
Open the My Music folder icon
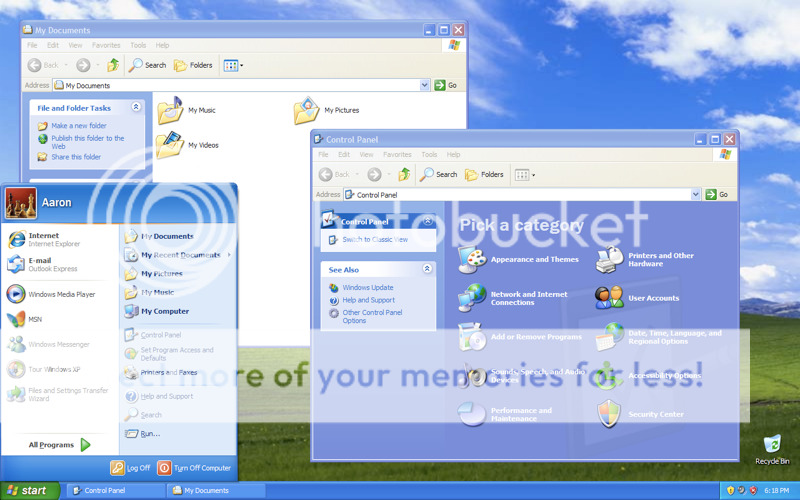[170, 110]
